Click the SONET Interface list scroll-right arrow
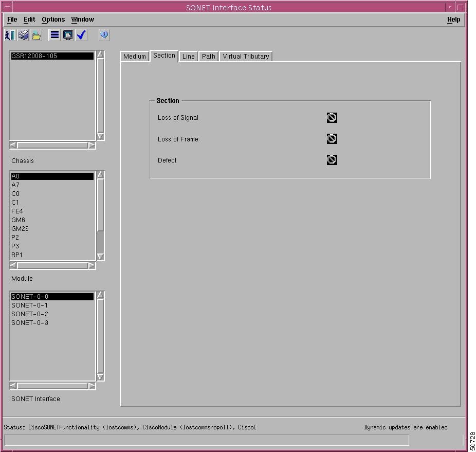 point(91,386)
